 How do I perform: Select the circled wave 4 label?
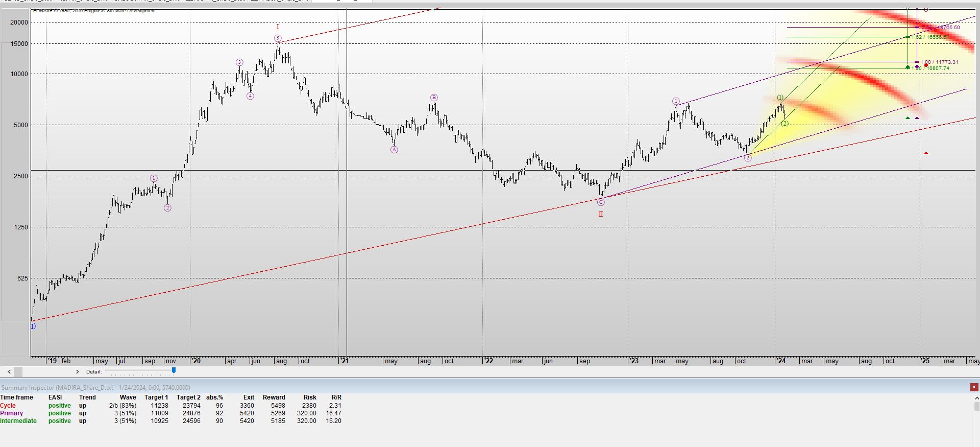(250, 96)
